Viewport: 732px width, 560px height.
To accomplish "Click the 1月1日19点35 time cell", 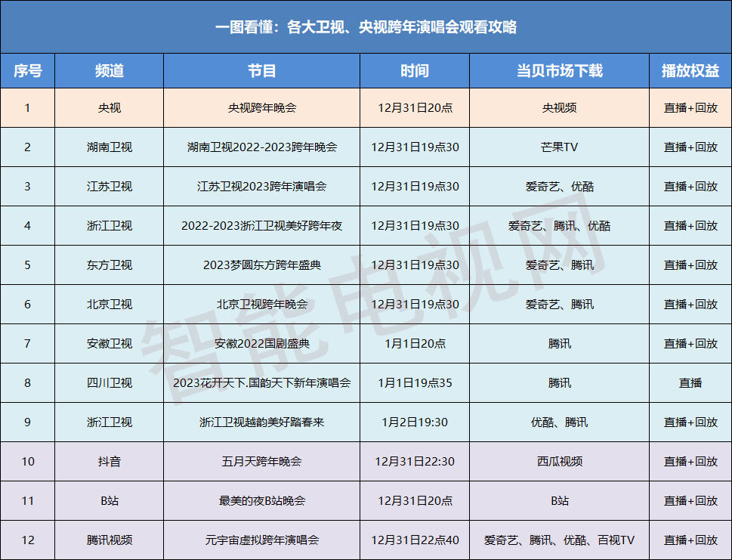I will point(415,382).
